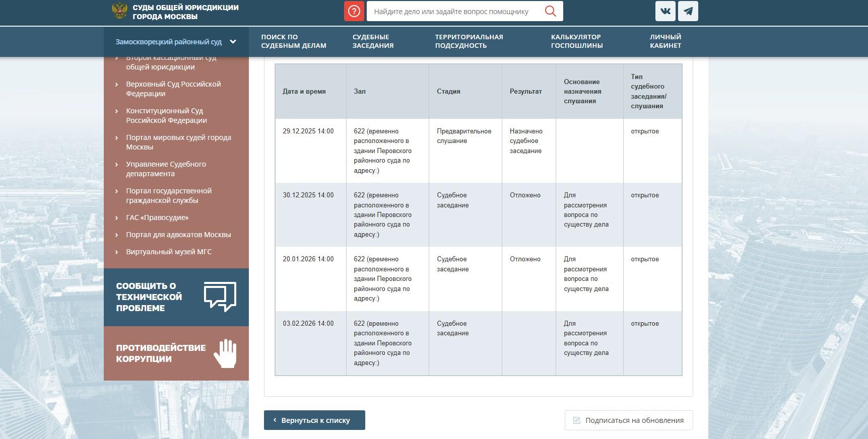Open Верховный Суд Российской Федерации link
Screen dimensions: 868x439
[173, 89]
